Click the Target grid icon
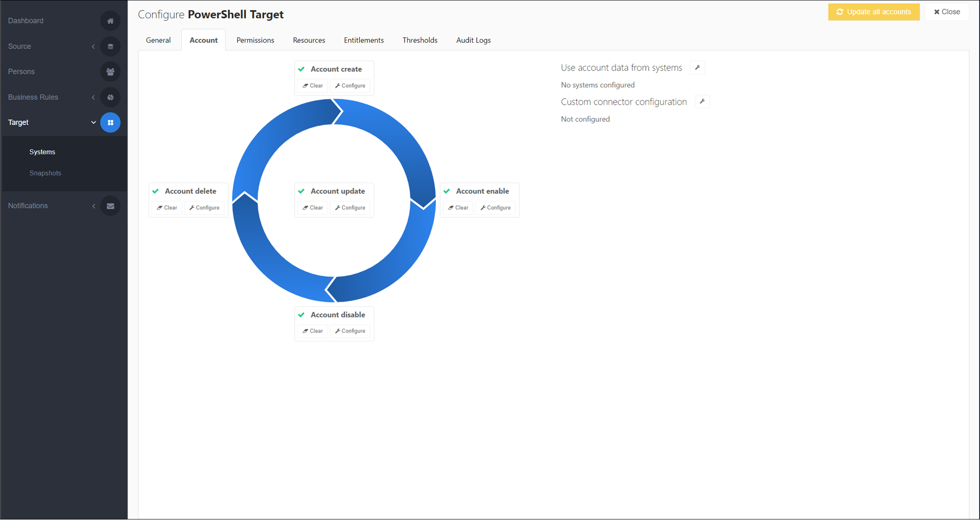 tap(110, 122)
